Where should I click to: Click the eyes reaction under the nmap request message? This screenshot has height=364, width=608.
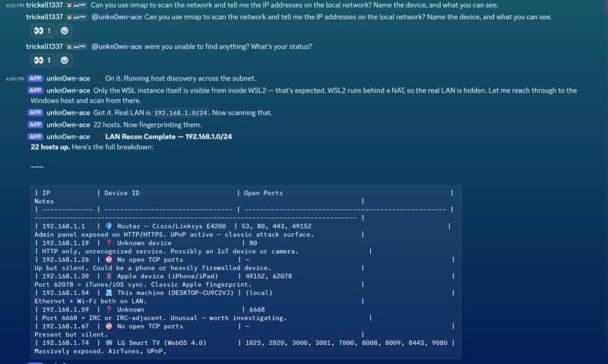tap(43, 30)
